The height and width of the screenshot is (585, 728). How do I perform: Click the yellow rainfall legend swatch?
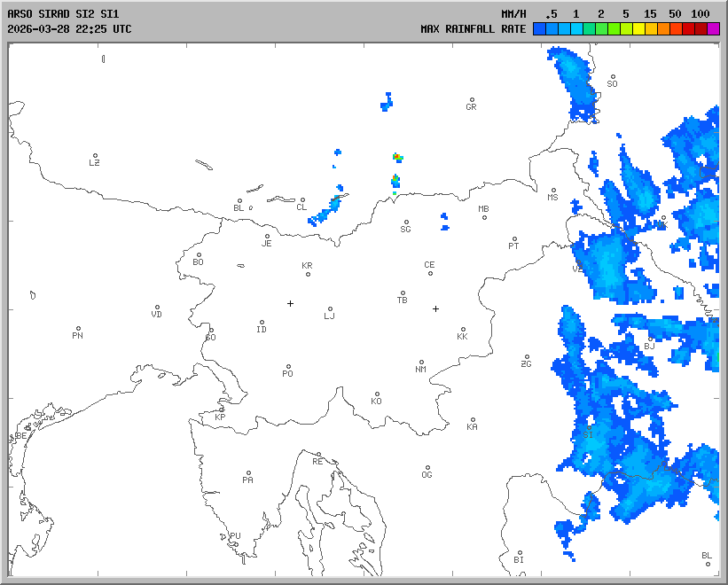pos(638,29)
